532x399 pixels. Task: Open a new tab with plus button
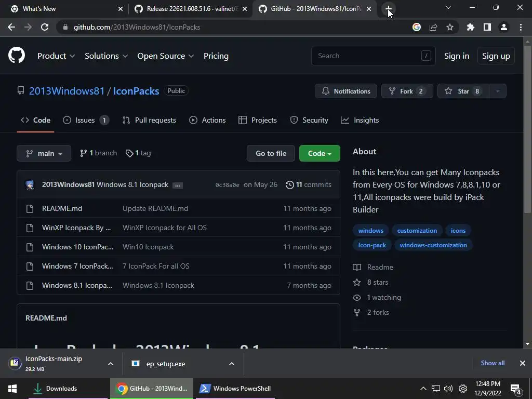(389, 8)
